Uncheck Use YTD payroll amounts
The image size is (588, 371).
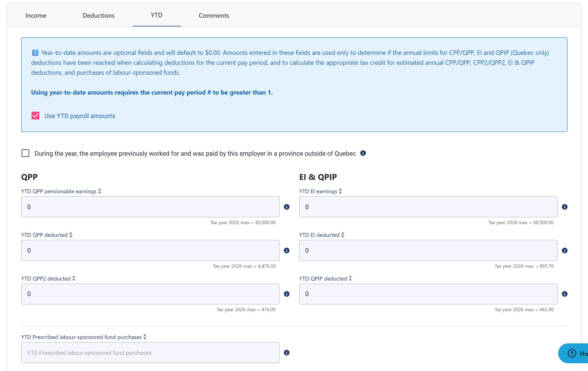[35, 116]
